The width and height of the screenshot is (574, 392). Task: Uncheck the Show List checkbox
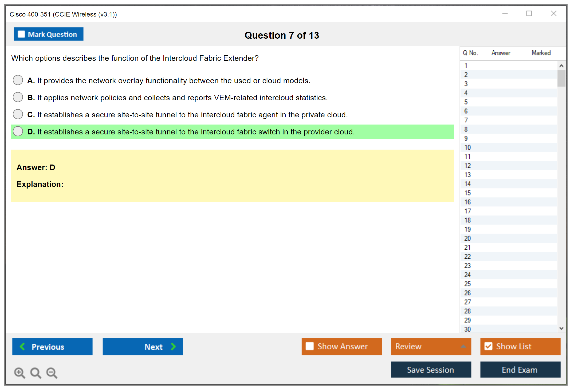[x=488, y=346]
